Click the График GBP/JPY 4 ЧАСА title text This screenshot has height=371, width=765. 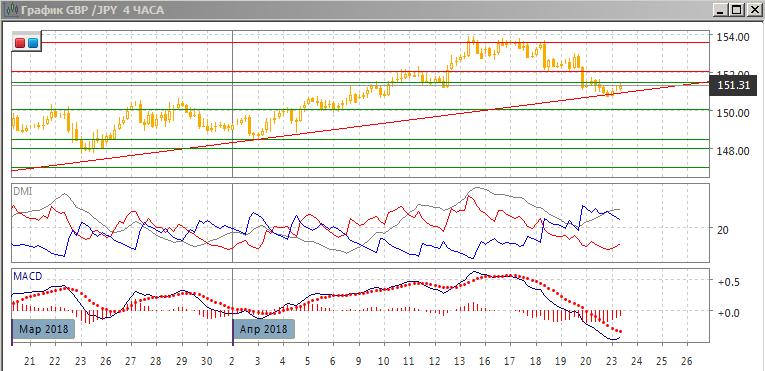click(92, 10)
